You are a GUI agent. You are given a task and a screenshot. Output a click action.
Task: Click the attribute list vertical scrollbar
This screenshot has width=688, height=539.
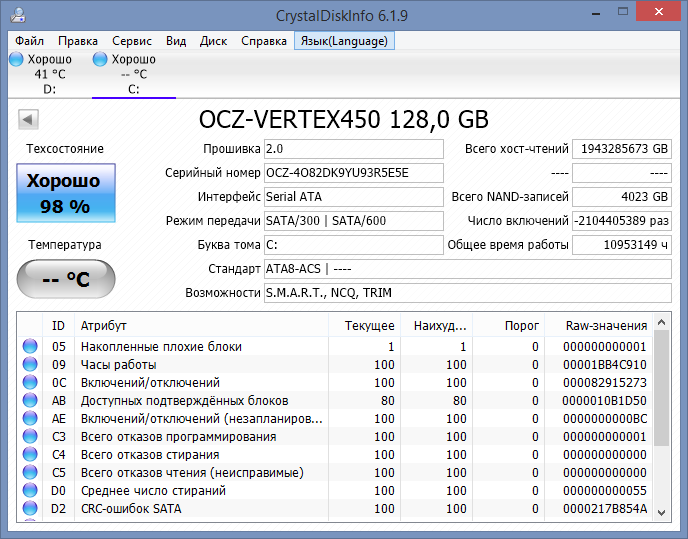[x=661, y=420]
